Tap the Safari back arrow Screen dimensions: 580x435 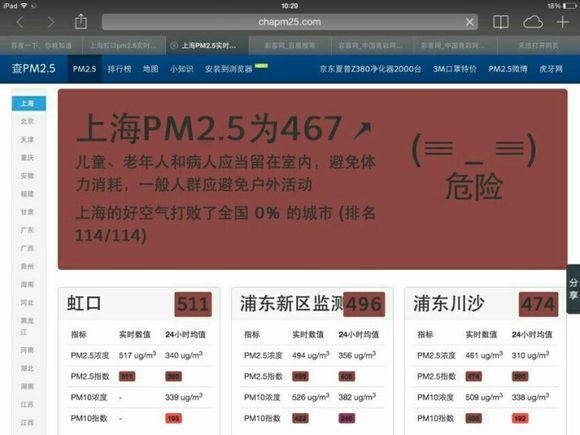point(20,23)
